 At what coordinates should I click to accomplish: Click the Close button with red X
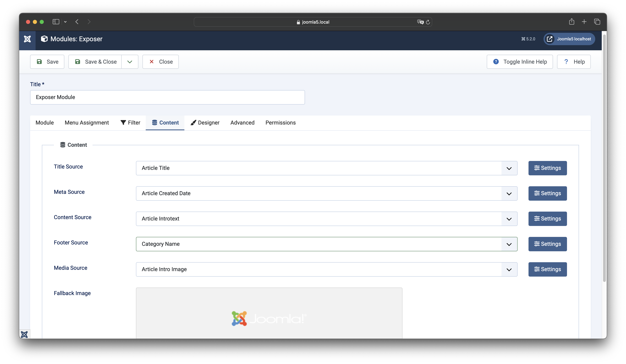pyautogui.click(x=160, y=62)
